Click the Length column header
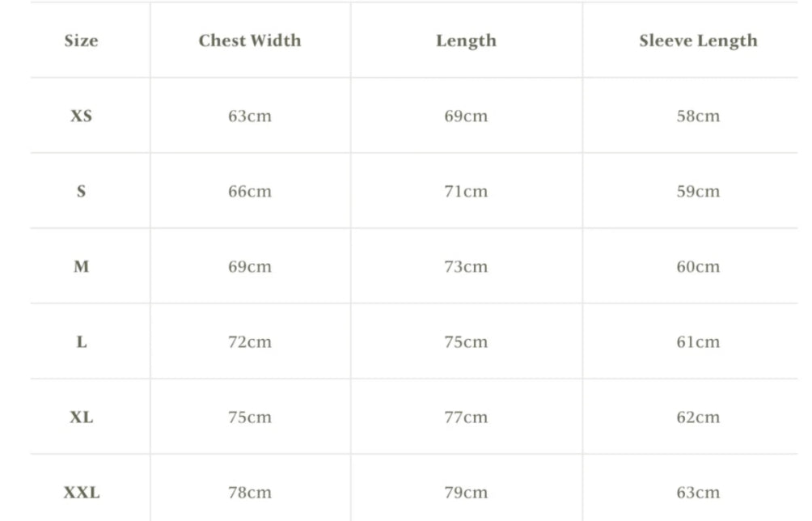Screen dimensions: 812x521 pos(466,40)
